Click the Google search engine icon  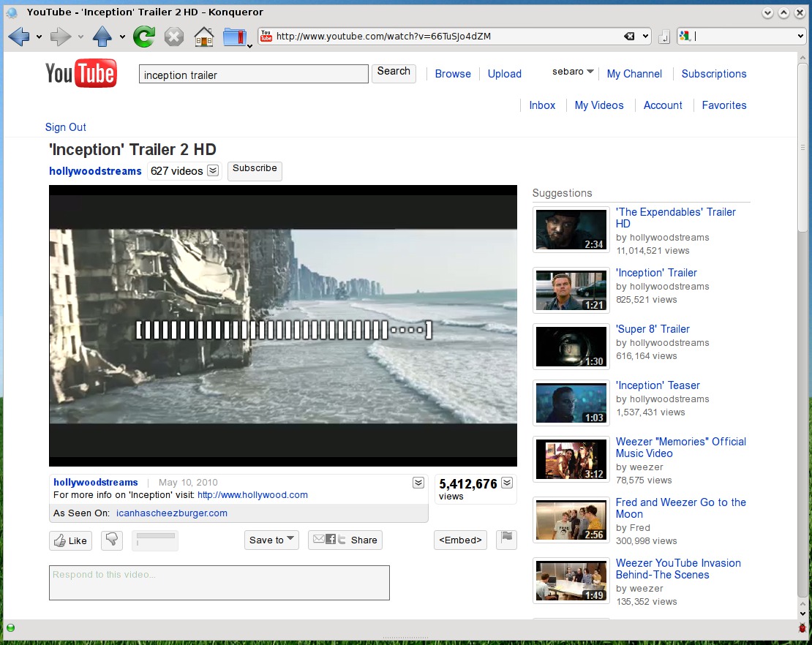click(x=685, y=36)
